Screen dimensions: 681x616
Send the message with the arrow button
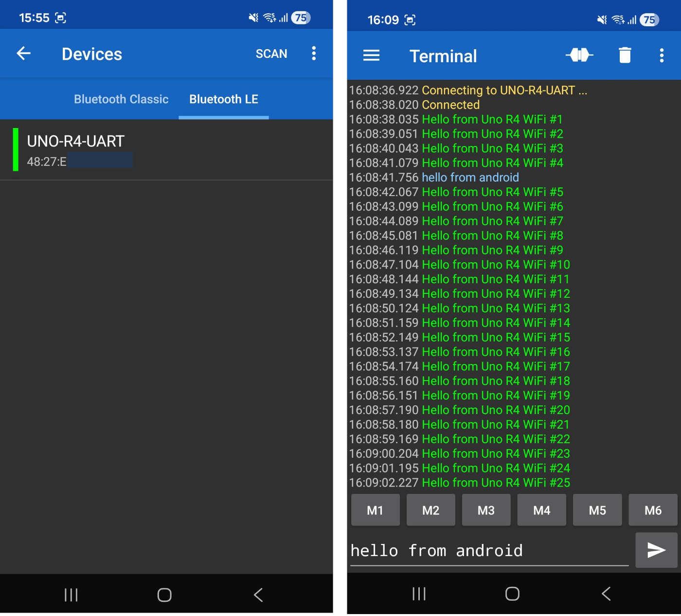656,550
